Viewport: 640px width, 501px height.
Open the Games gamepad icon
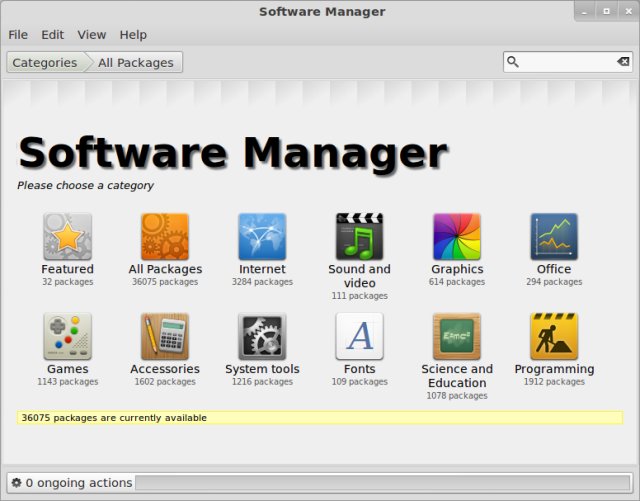click(x=67, y=336)
